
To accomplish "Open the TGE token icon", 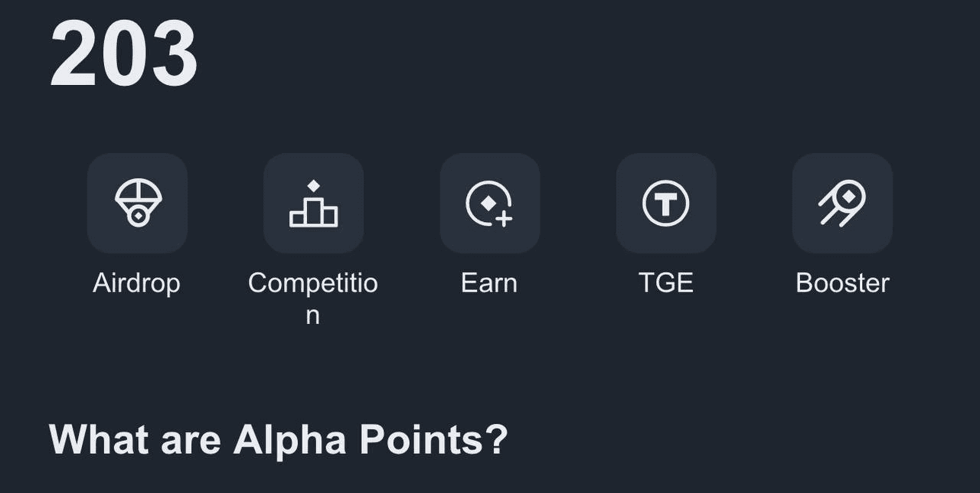I will (666, 203).
